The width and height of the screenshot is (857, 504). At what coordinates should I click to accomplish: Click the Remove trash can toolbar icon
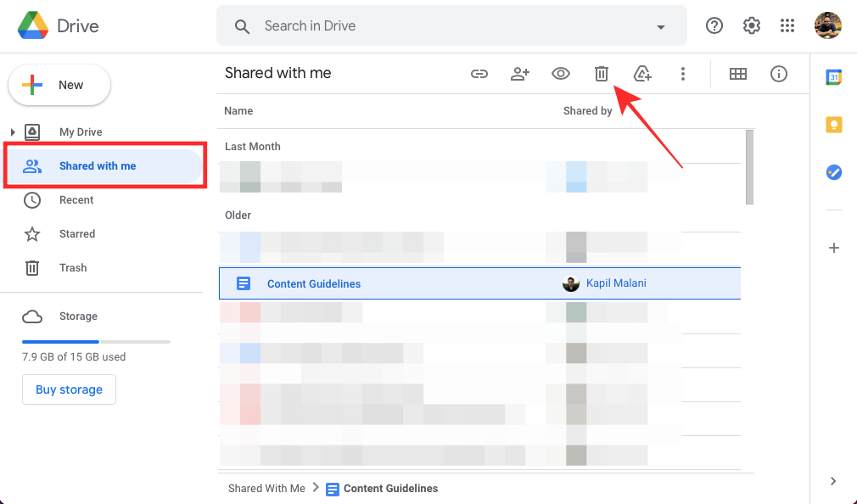click(602, 73)
